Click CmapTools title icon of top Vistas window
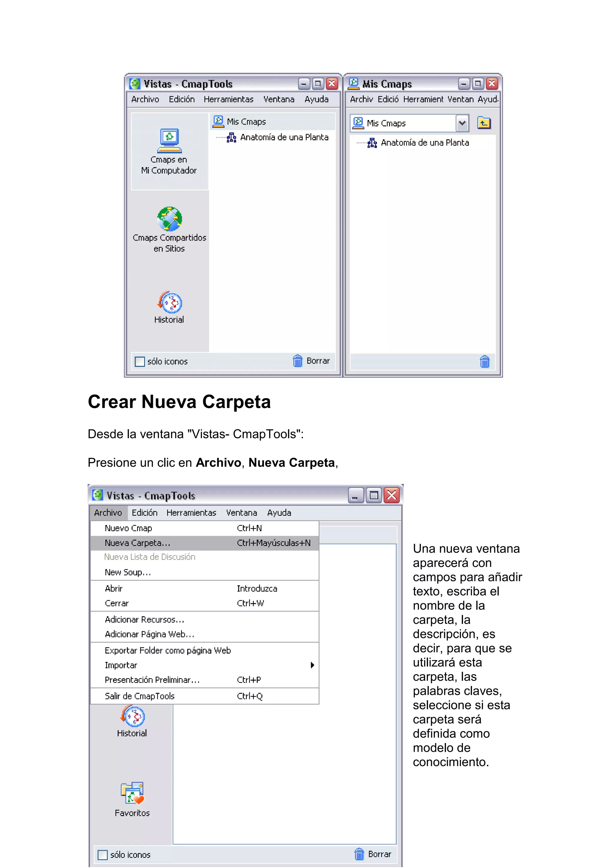The width and height of the screenshot is (613, 868). pos(134,84)
